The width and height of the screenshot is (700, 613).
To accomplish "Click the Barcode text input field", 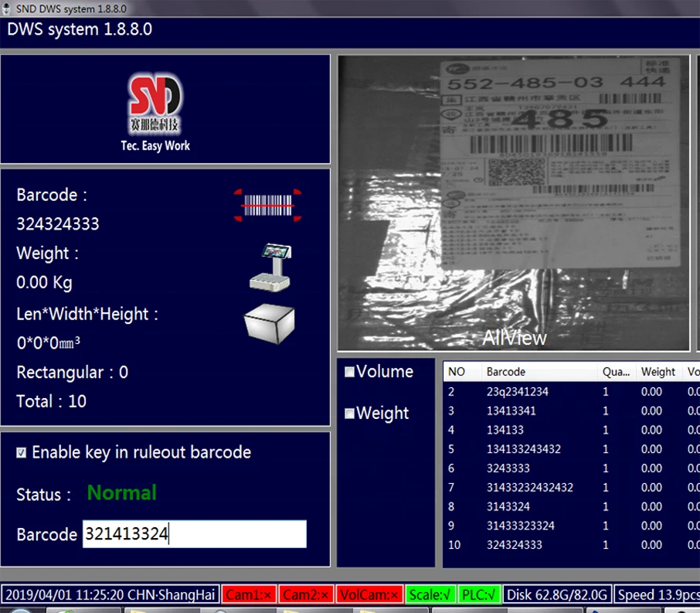I will click(x=194, y=534).
